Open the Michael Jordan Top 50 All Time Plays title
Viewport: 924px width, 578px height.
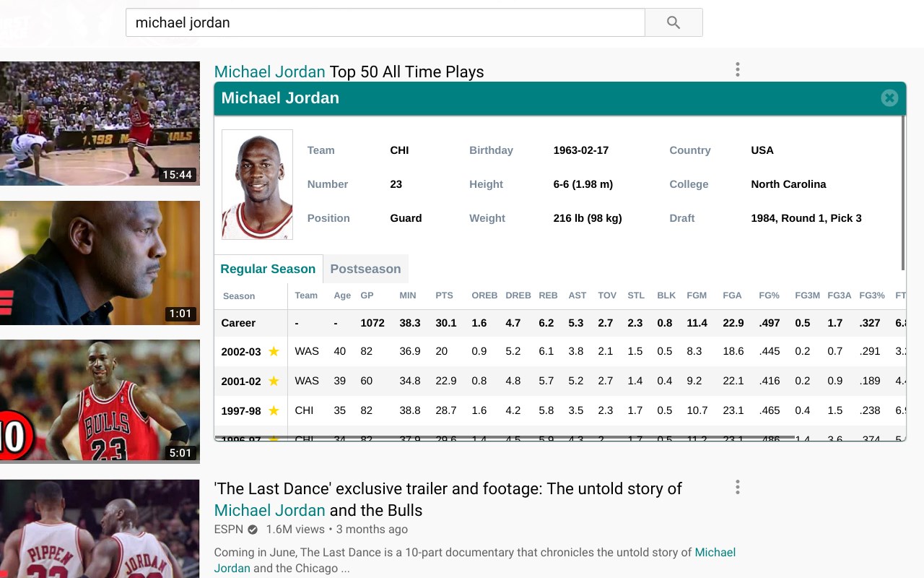[349, 72]
